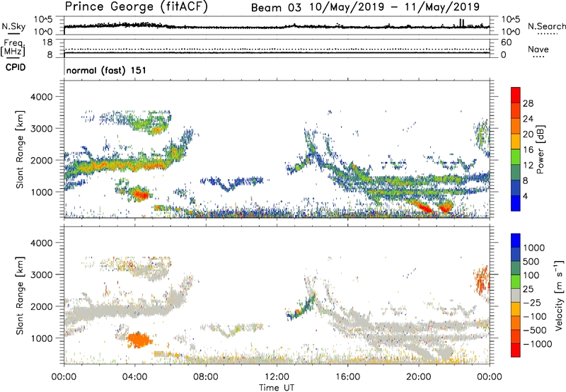Click the "20" label on Power color bar
Viewport: 566px width, 392px height.
(x=528, y=134)
